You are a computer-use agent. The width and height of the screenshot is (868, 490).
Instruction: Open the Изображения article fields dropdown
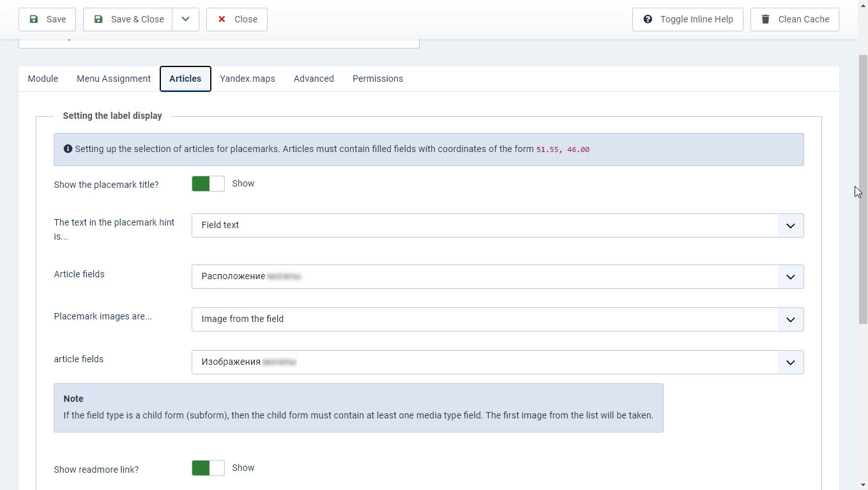point(498,362)
